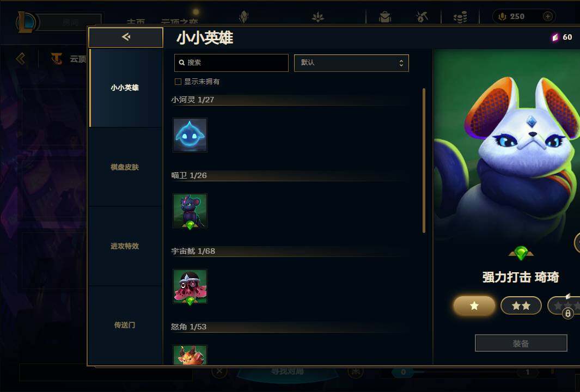The width and height of the screenshot is (580, 392).
Task: Click the 装备 equip button
Action: (x=521, y=344)
